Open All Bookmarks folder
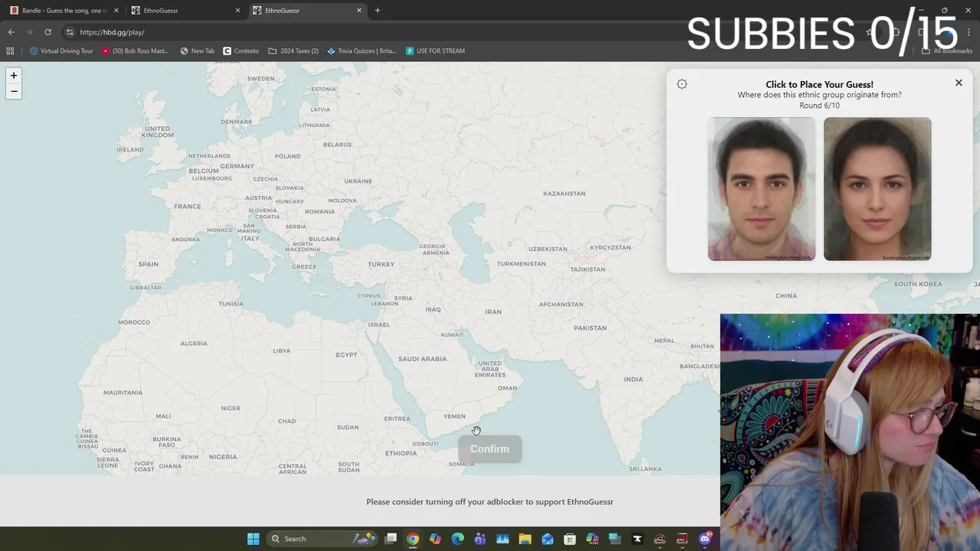Image resolution: width=980 pixels, height=551 pixels. coord(947,51)
